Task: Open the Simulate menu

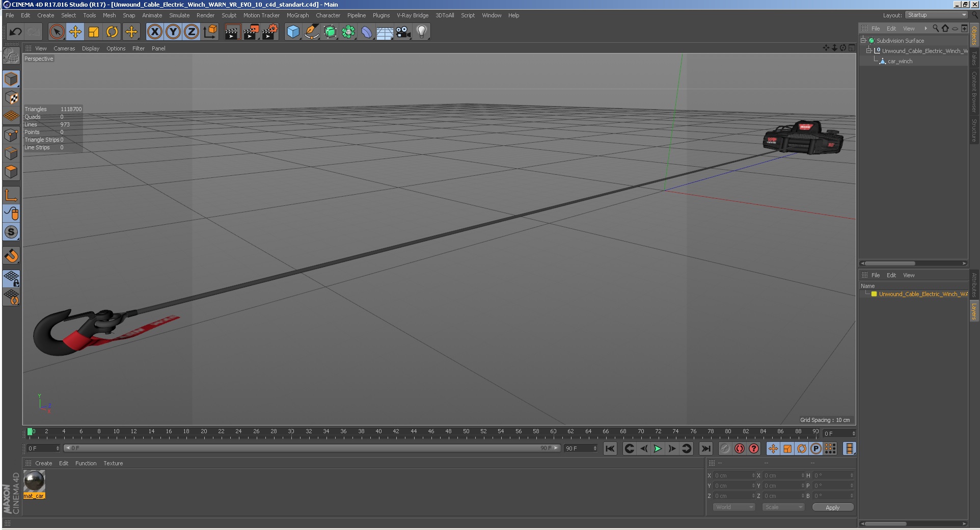Action: click(179, 15)
